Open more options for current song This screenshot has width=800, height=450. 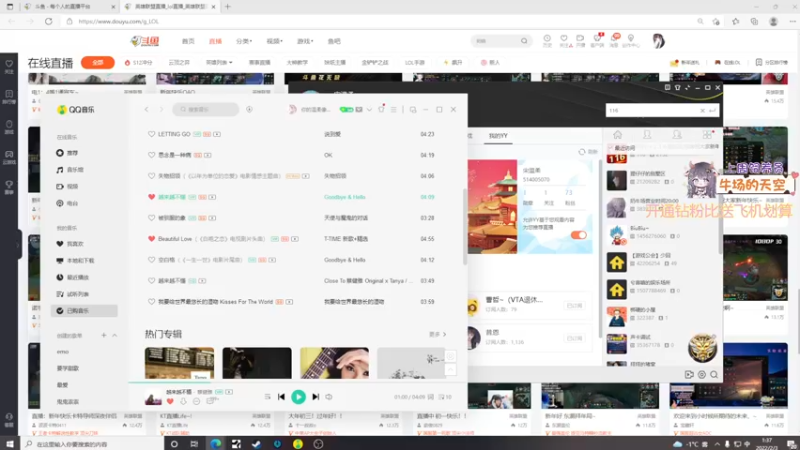point(196,402)
